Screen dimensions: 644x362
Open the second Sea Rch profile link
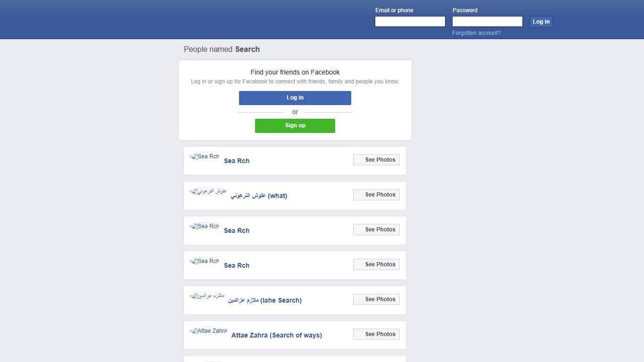pyautogui.click(x=236, y=230)
